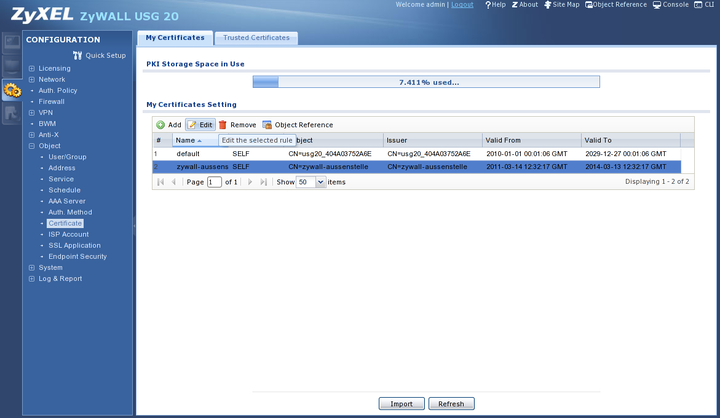Open Endpoint Security under Object
The height and width of the screenshot is (418, 720).
pyautogui.click(x=78, y=256)
